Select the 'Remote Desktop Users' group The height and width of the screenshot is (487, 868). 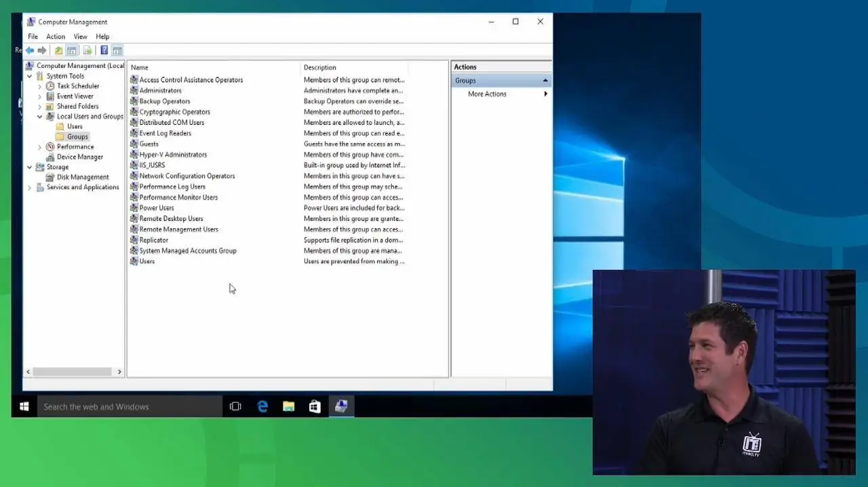(x=171, y=219)
